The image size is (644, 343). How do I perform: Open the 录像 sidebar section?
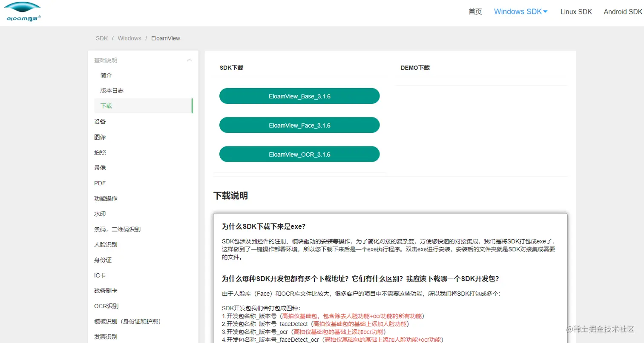[x=100, y=168]
